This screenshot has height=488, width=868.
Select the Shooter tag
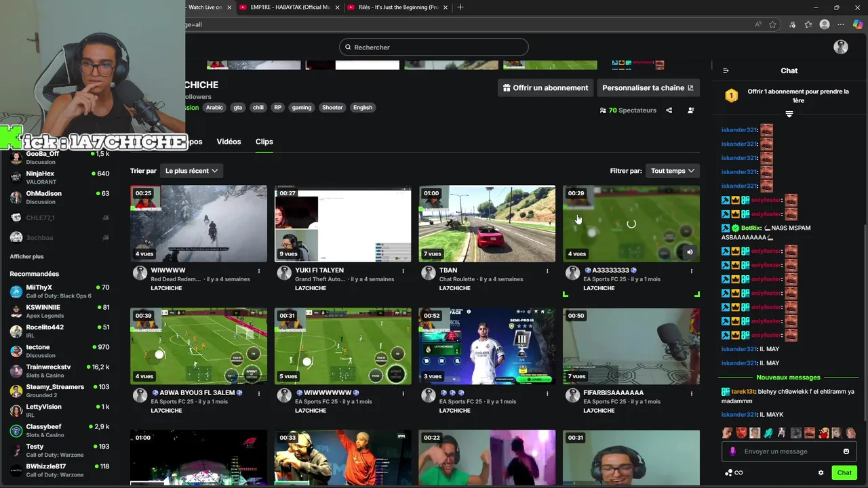click(332, 108)
